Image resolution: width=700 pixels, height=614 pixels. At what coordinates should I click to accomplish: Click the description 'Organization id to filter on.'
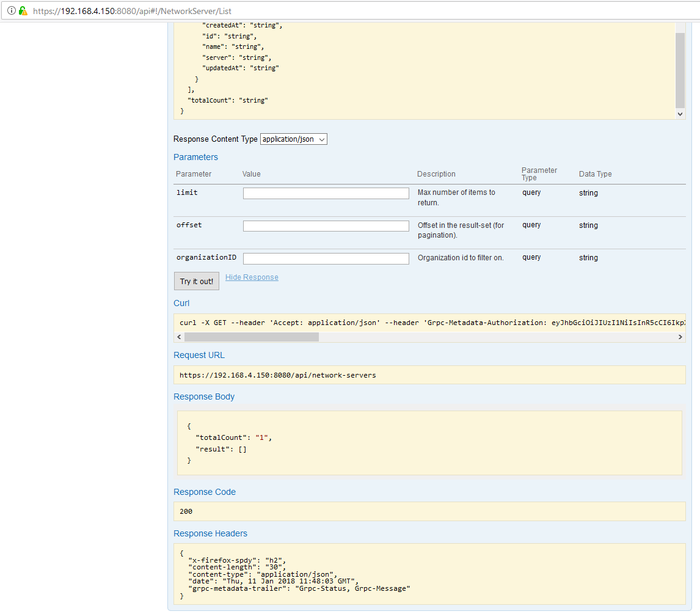(461, 258)
